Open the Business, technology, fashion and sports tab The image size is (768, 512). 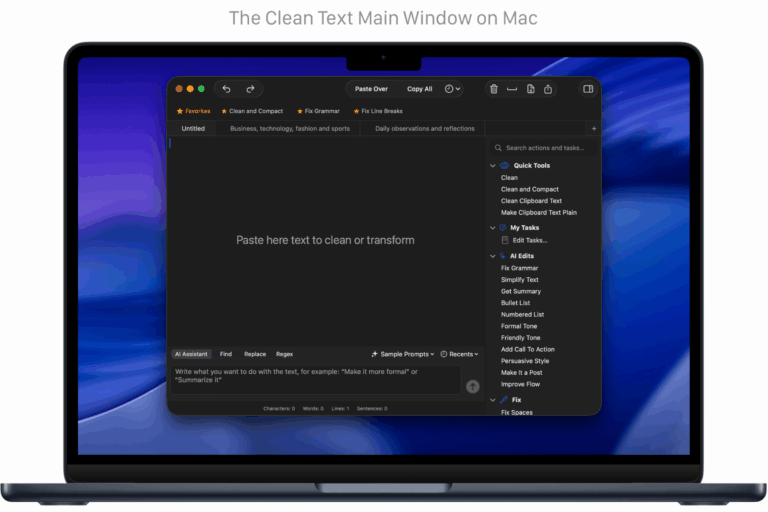pyautogui.click(x=290, y=128)
